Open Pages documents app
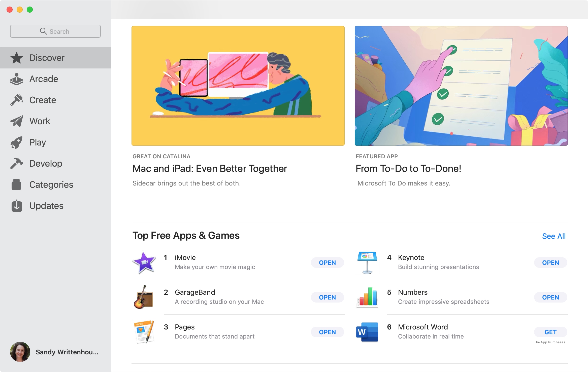The height and width of the screenshot is (372, 588). pyautogui.click(x=328, y=332)
